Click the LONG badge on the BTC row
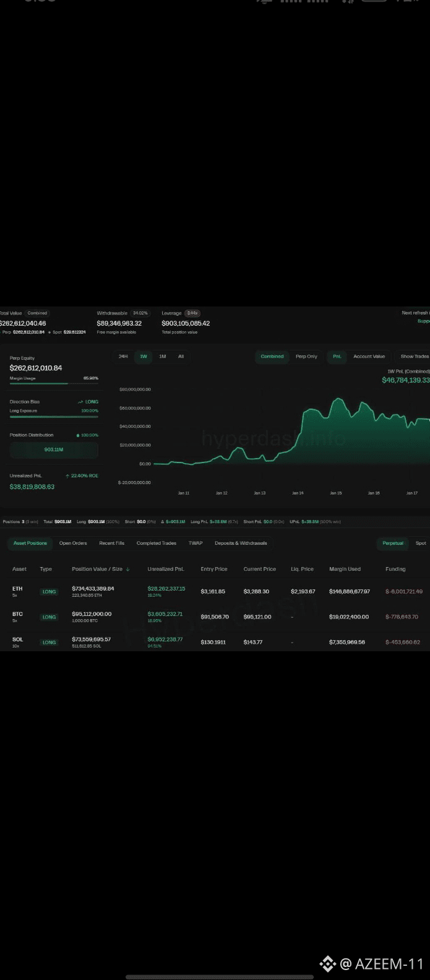 coord(49,617)
